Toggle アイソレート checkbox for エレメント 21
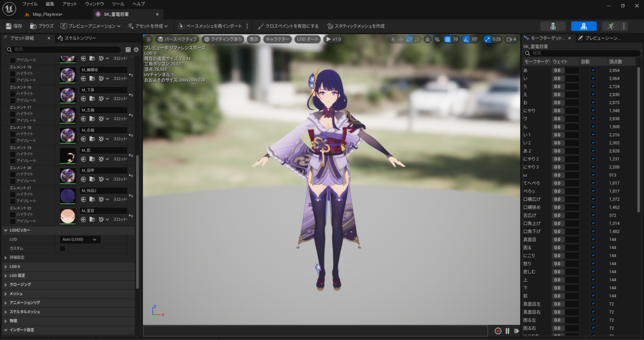Viewport: 644px width, 340px height. (13, 201)
